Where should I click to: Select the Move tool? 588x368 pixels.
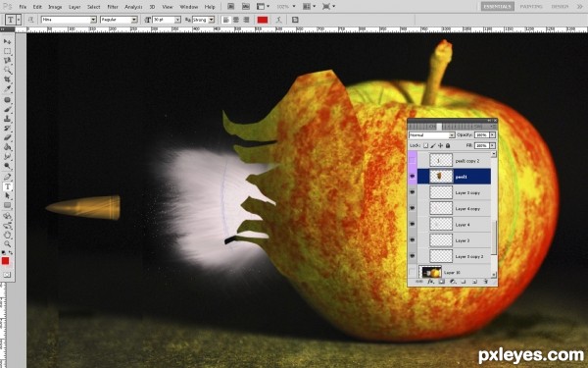click(x=7, y=41)
